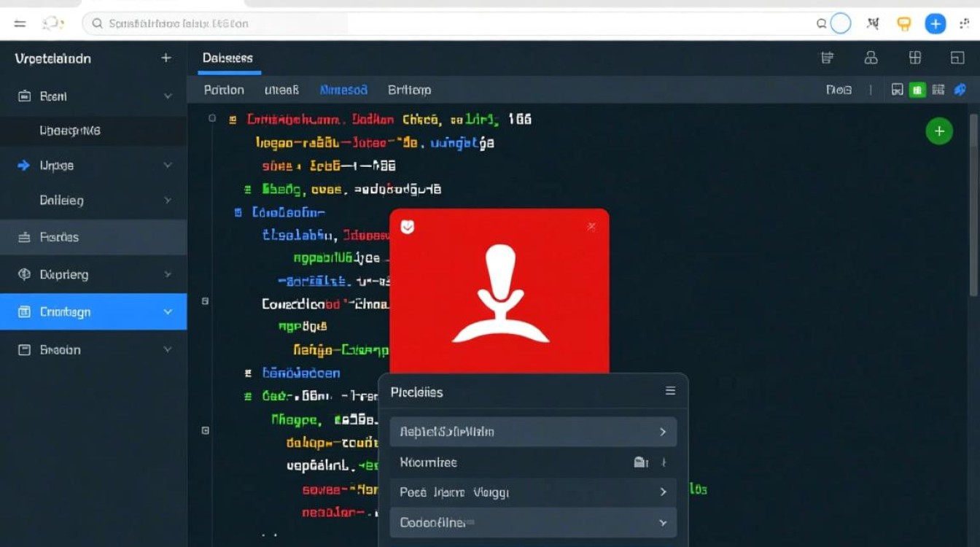980x547 pixels.
Task: Click the grid layout icon in editor header
Action: (915, 58)
